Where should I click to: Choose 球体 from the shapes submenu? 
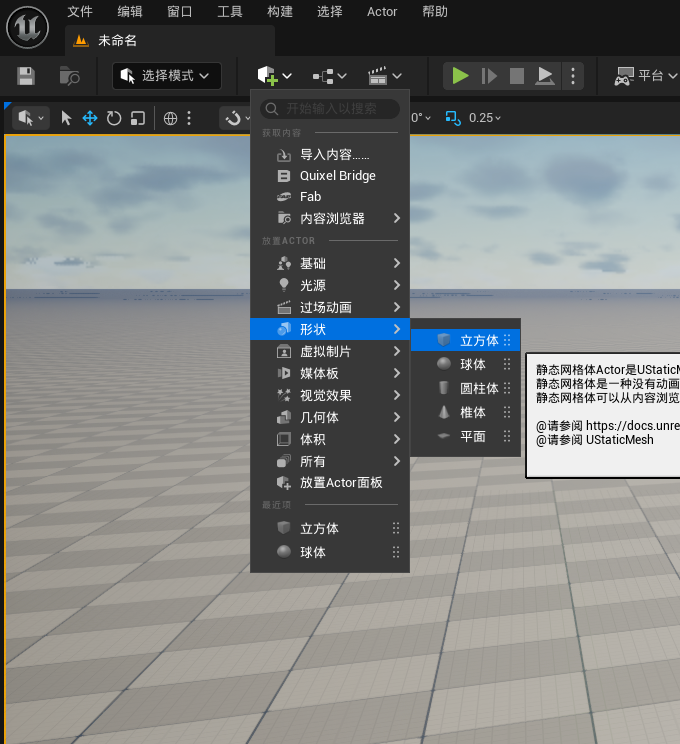point(472,364)
